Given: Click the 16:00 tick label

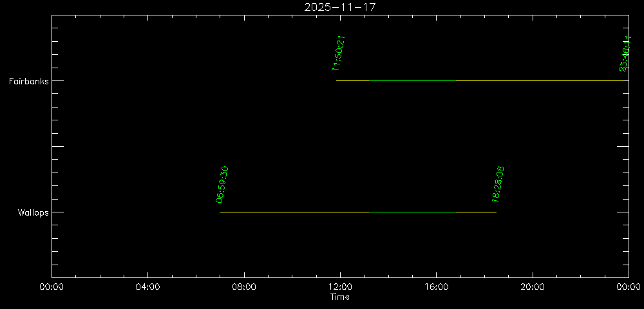Looking at the screenshot, I should pos(436,287).
